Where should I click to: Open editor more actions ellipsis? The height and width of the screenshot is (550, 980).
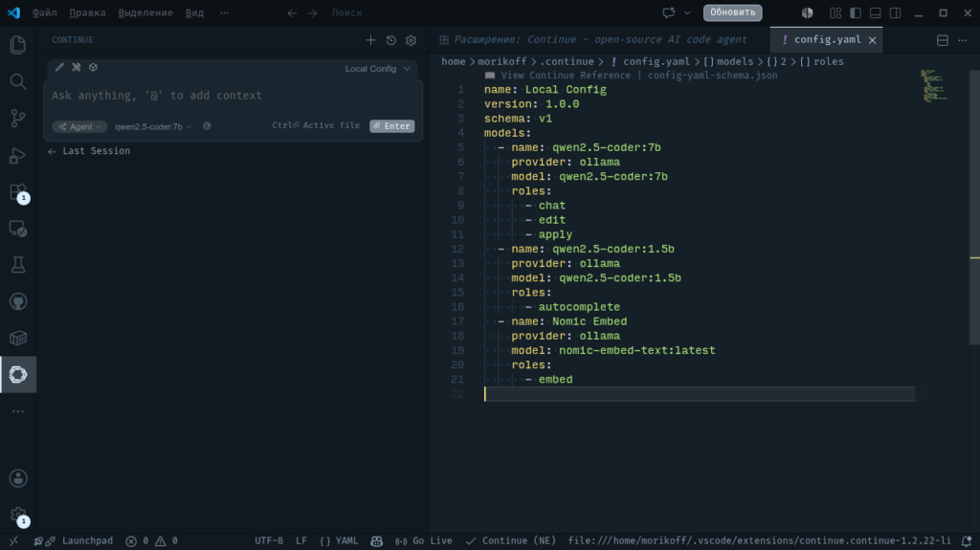963,40
